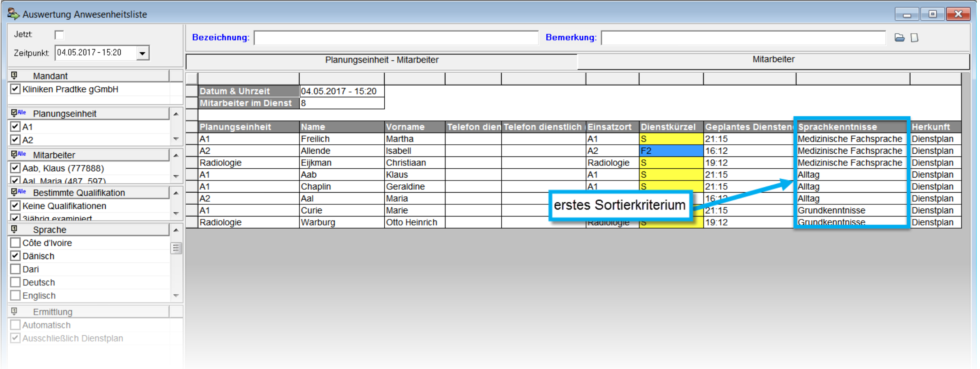Check the Deutsch language checkbox
The image size is (980, 369).
point(15,282)
